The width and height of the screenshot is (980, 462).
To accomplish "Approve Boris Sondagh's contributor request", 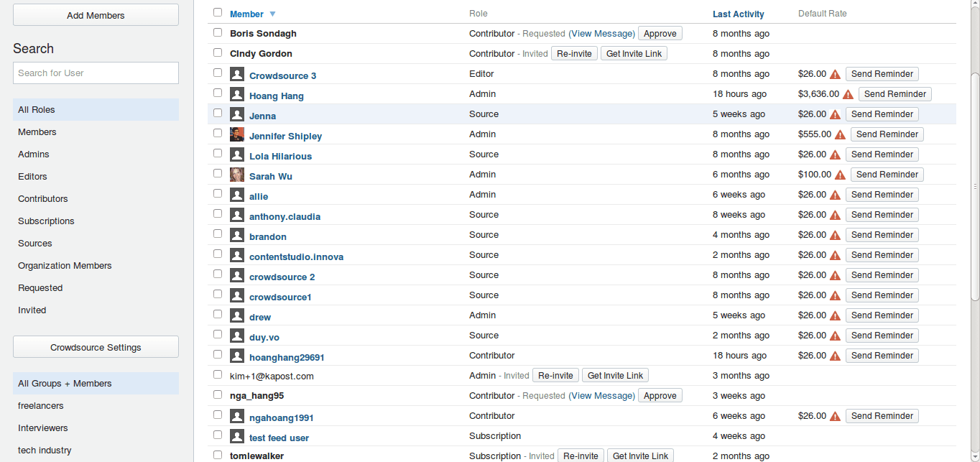I will [660, 34].
